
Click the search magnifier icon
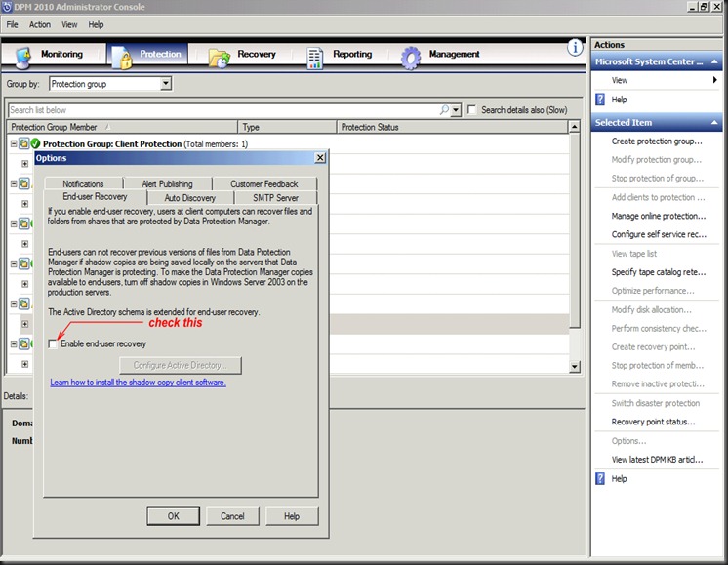[x=444, y=110]
